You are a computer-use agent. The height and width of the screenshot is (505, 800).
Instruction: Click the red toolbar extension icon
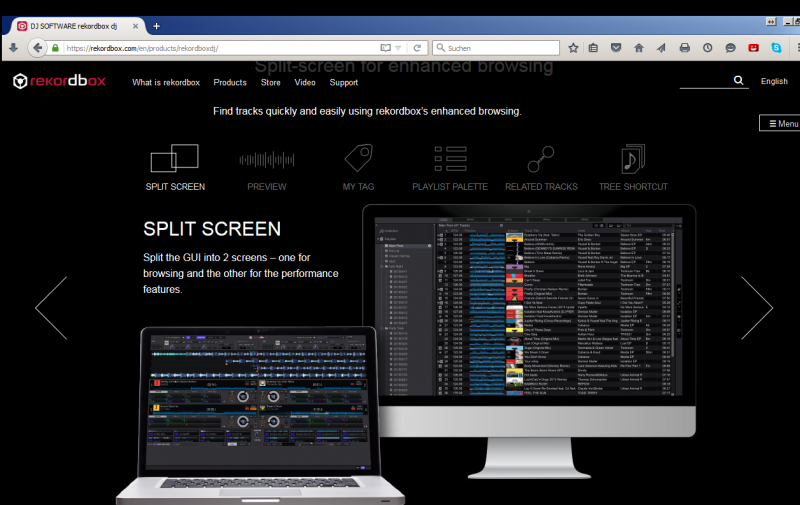click(753, 48)
